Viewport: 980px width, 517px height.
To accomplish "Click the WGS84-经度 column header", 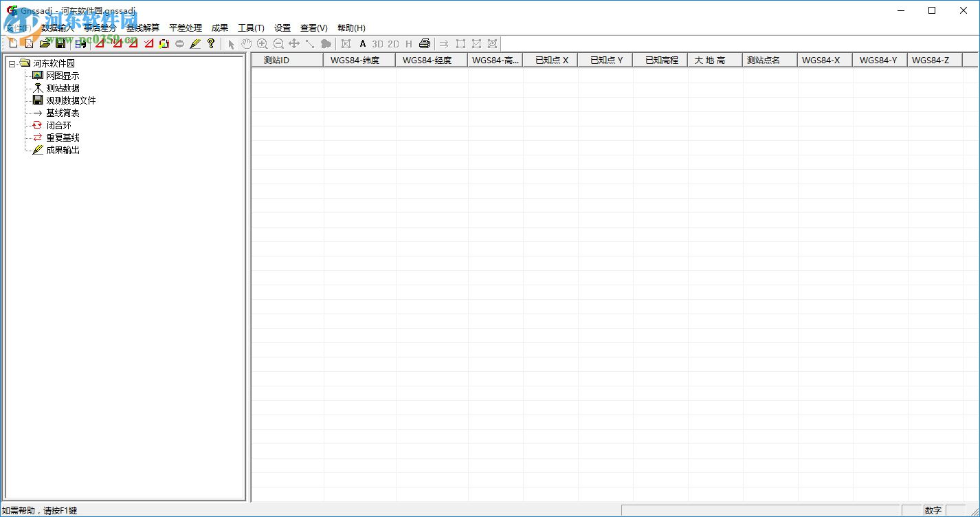I will tap(432, 60).
